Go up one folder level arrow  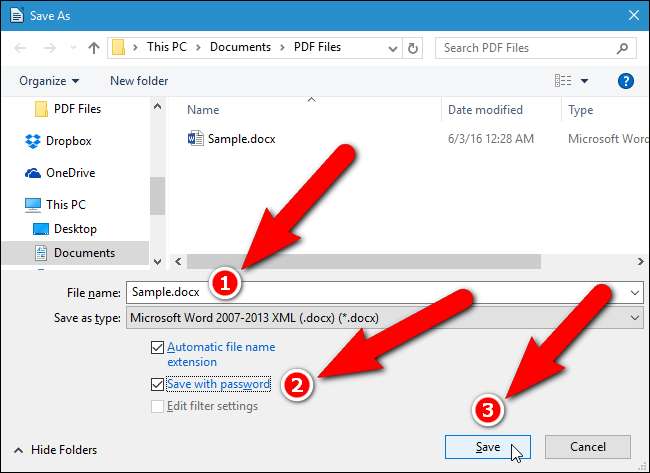coord(94,48)
